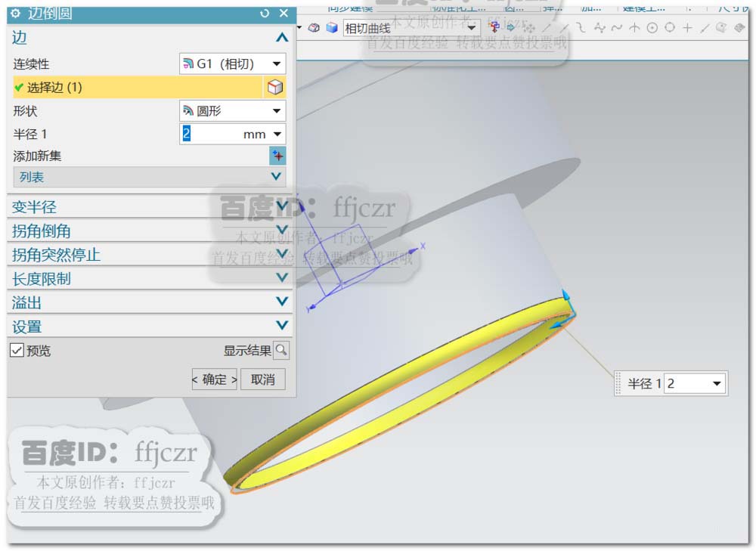Click the 连续性 label
The height and width of the screenshot is (551, 756).
click(31, 64)
